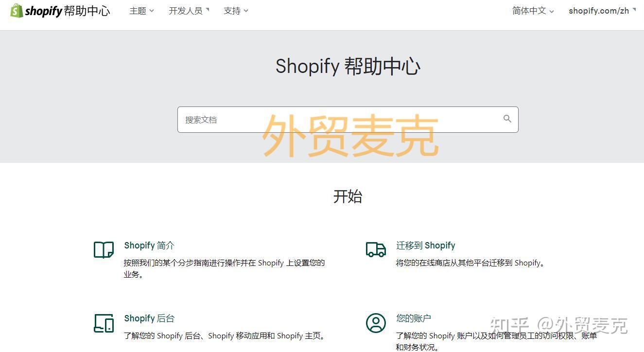Click the user account circle icon
644x352 pixels.
[x=376, y=323]
